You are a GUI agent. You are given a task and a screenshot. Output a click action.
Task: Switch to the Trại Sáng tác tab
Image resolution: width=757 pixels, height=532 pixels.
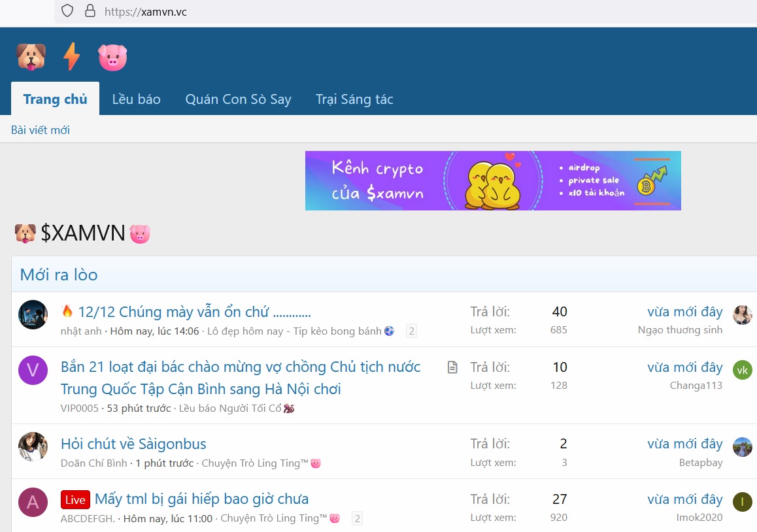click(x=354, y=99)
